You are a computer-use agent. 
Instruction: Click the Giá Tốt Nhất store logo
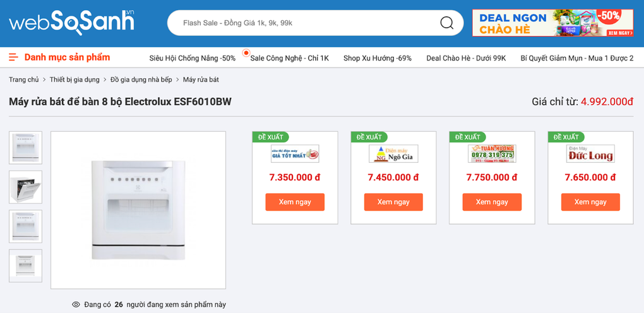pos(295,154)
